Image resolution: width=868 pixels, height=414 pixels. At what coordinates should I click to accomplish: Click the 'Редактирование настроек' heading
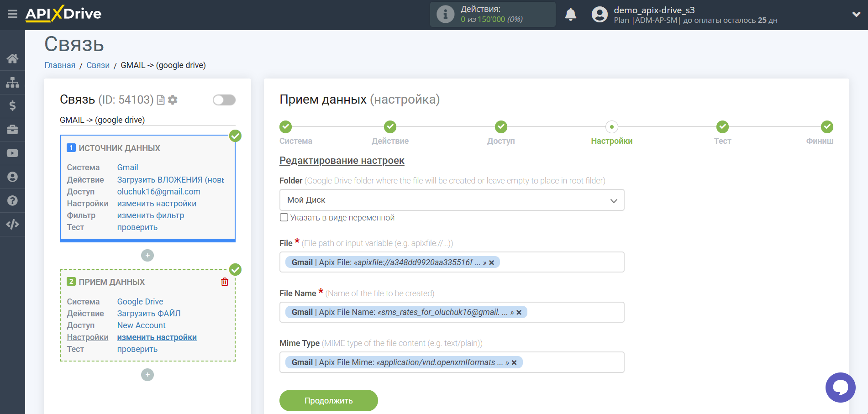pyautogui.click(x=342, y=161)
